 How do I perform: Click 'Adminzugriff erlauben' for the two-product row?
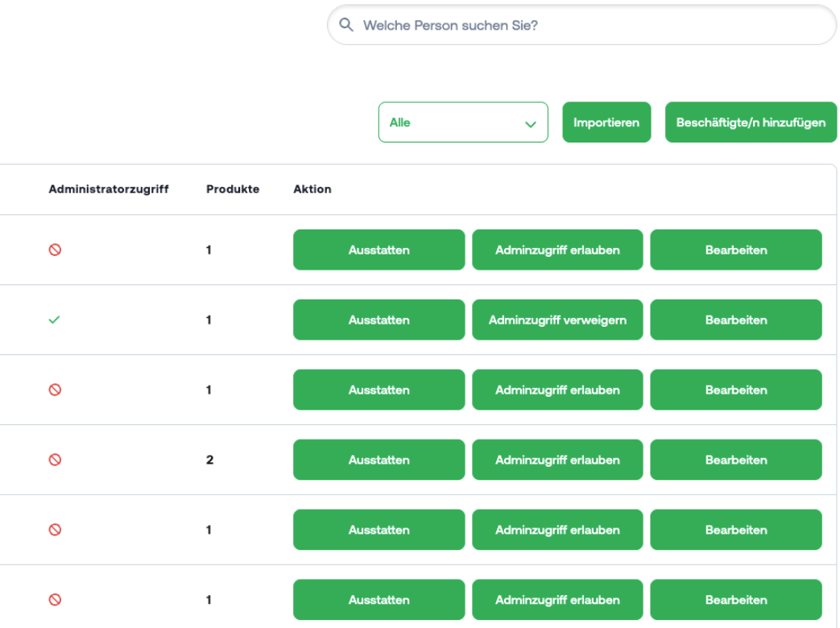[557, 460]
